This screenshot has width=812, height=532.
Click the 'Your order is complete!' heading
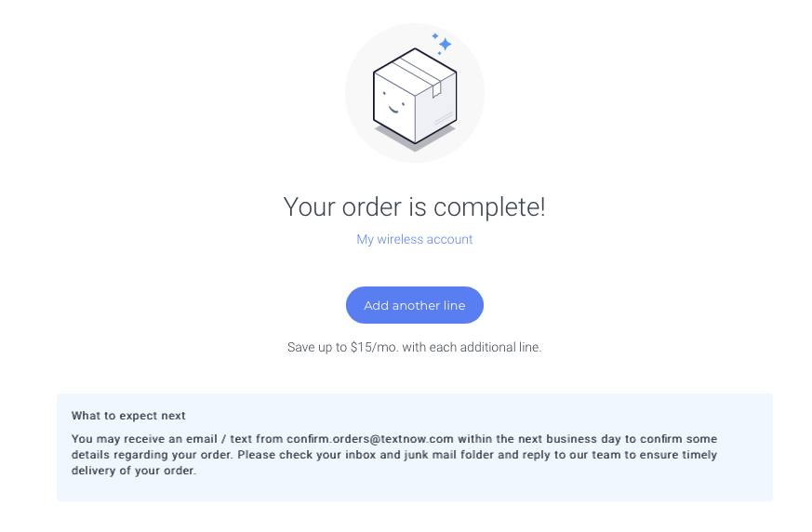pyautogui.click(x=415, y=206)
